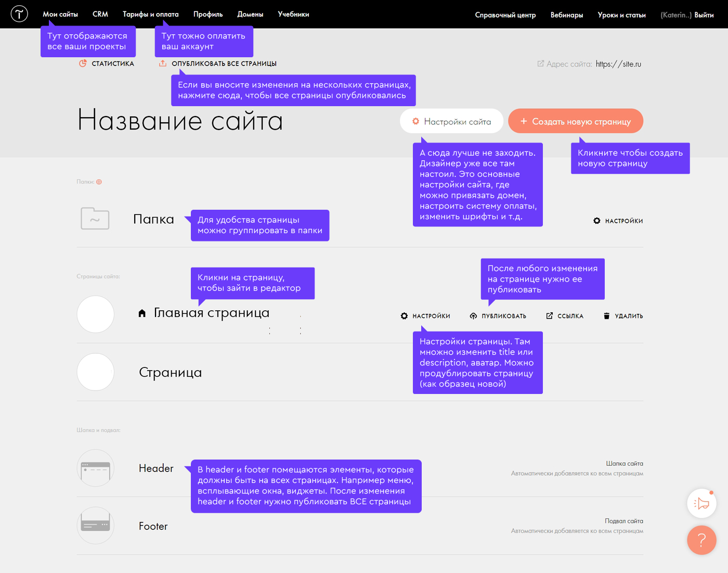Open the https://site.ru site address link
Viewport: 728px width, 573px height.
point(618,64)
